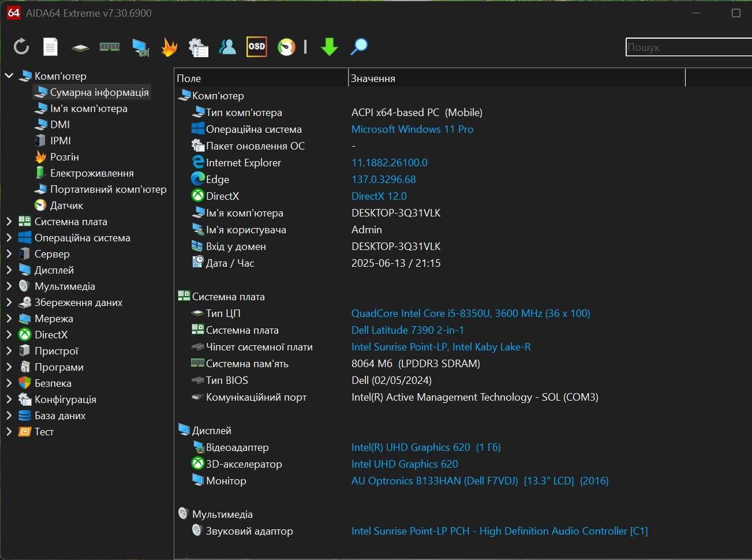Expand the Системна плата tree node

(9, 221)
